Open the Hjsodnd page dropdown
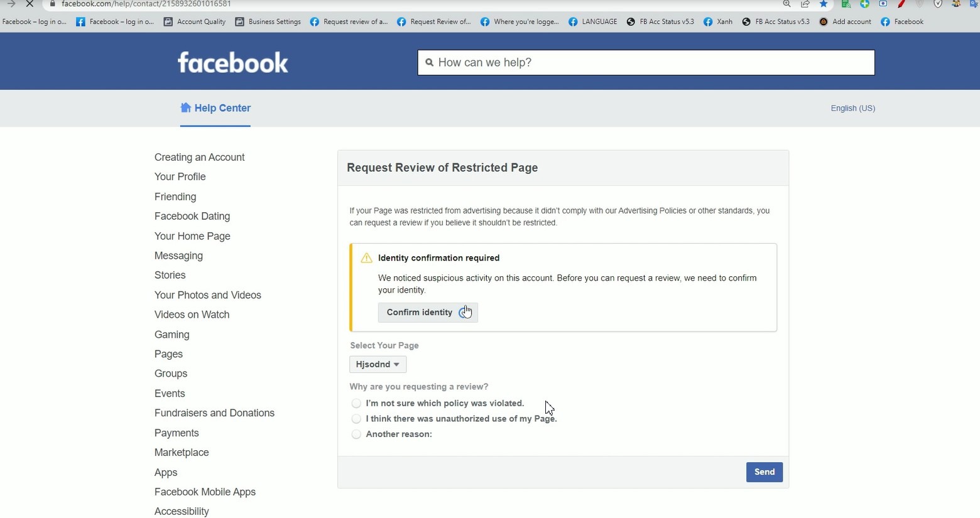Viewport: 980px width, 518px height. (x=378, y=364)
